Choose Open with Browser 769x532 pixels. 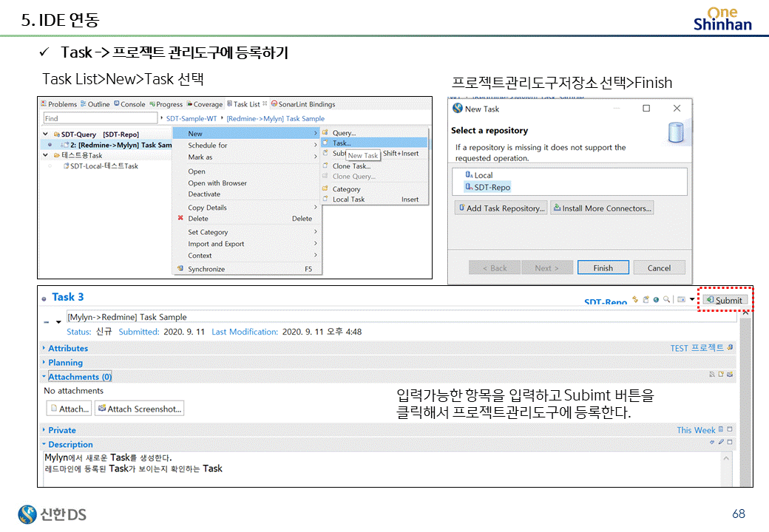247,183
